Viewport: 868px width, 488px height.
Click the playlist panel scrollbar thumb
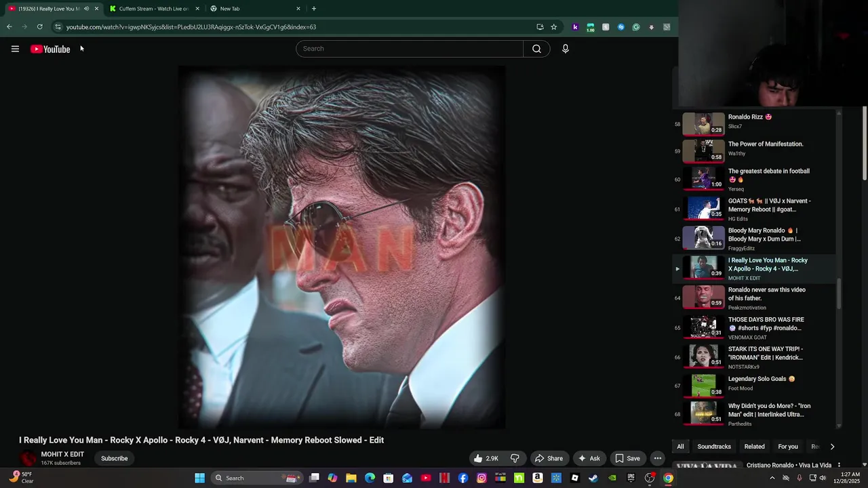(839, 293)
